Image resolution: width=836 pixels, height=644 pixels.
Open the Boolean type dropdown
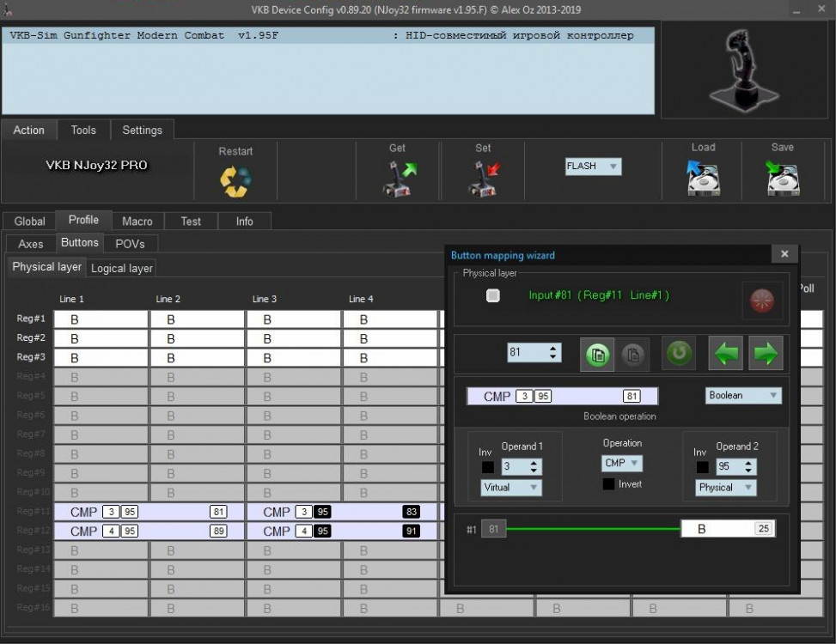(x=743, y=396)
